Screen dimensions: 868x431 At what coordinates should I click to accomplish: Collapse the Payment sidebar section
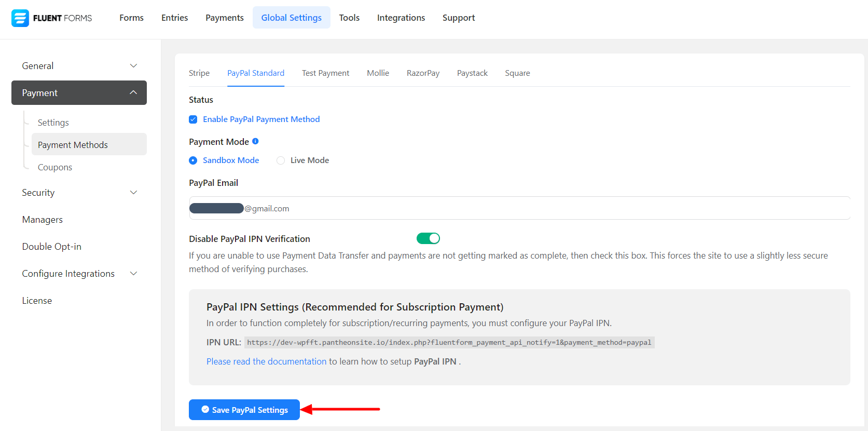click(79, 93)
